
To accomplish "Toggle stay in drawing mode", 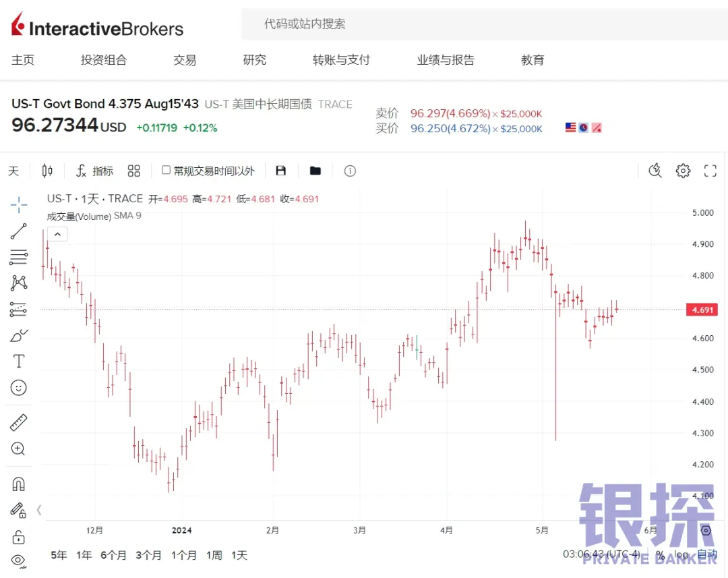I will (x=19, y=510).
